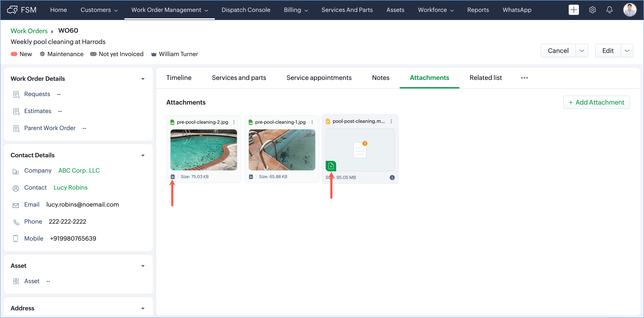This screenshot has height=318, width=644.
Task: Open the Edit button dropdown arrow
Action: tap(627, 51)
